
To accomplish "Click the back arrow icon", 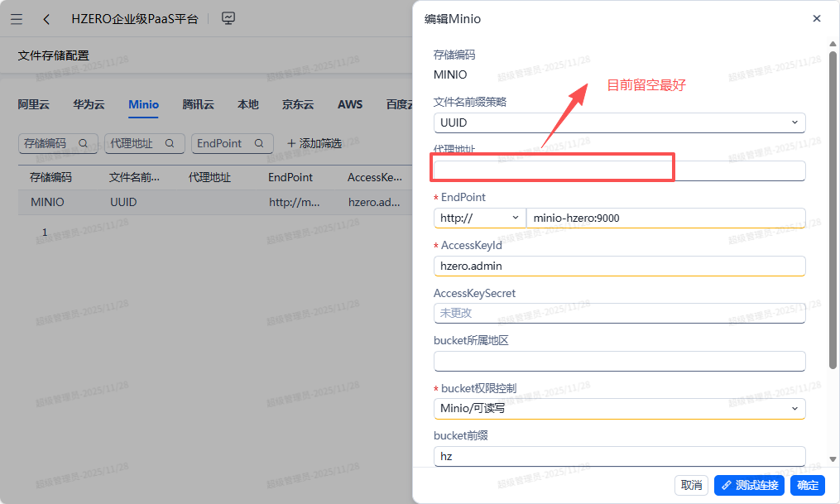I will point(46,19).
